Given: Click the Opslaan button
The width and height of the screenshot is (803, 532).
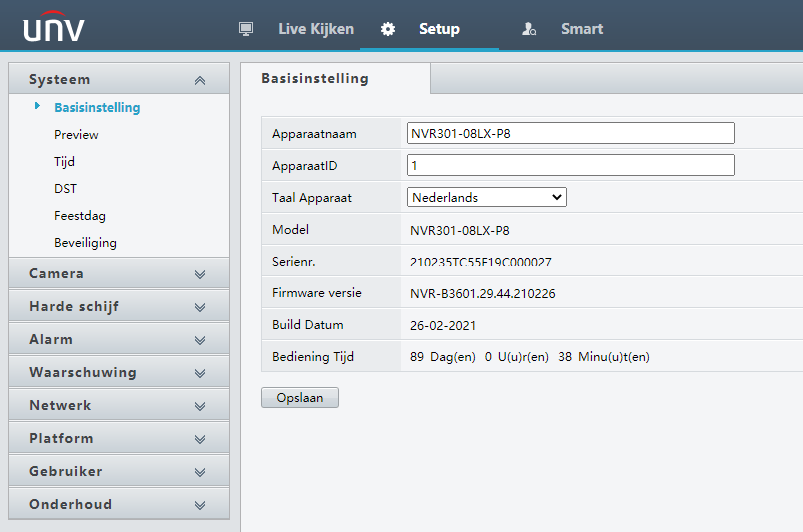Looking at the screenshot, I should (x=299, y=398).
